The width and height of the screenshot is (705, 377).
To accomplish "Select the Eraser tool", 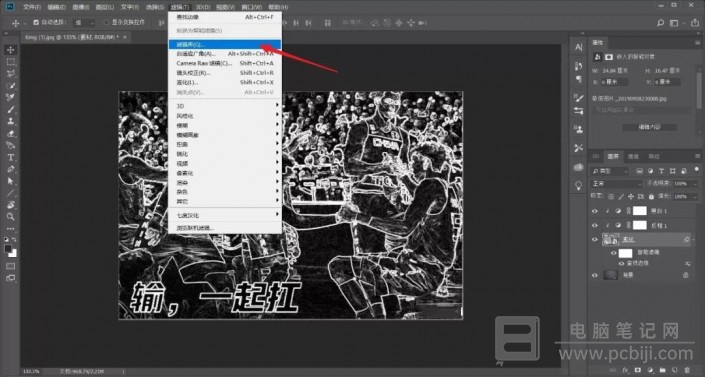I will pos(11,134).
